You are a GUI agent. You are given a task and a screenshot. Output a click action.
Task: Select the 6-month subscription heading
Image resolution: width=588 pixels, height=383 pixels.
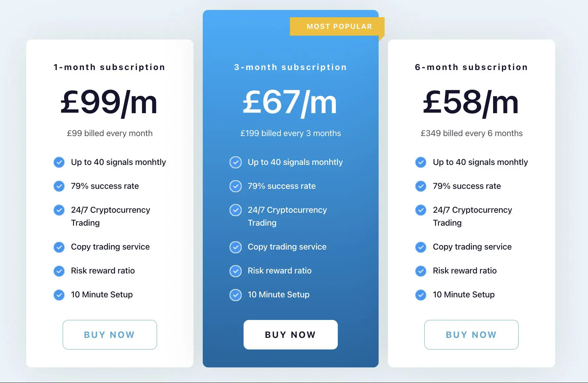pyautogui.click(x=471, y=67)
